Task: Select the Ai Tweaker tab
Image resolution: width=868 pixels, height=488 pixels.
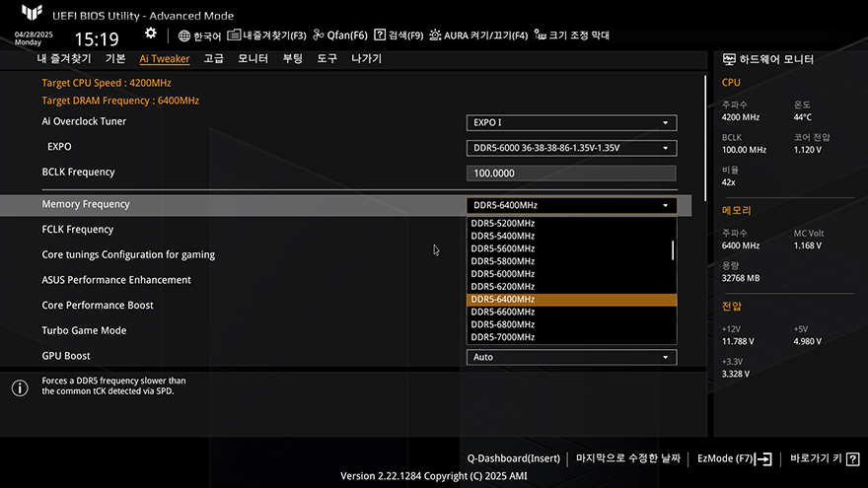Action: pyautogui.click(x=165, y=58)
